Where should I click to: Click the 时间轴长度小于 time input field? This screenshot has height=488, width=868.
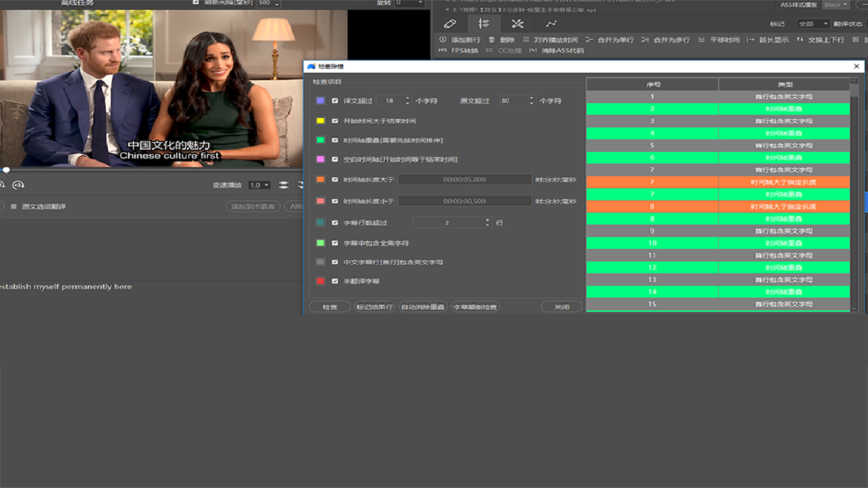click(x=465, y=201)
